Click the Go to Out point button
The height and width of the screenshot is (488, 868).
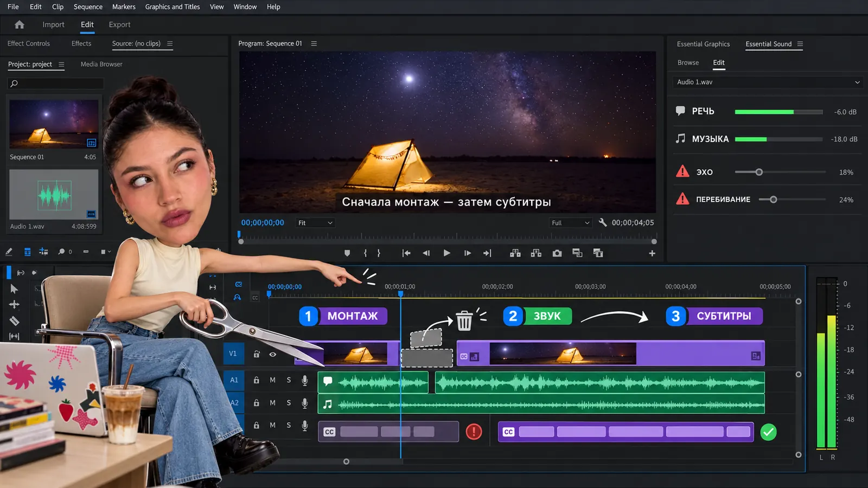point(487,253)
